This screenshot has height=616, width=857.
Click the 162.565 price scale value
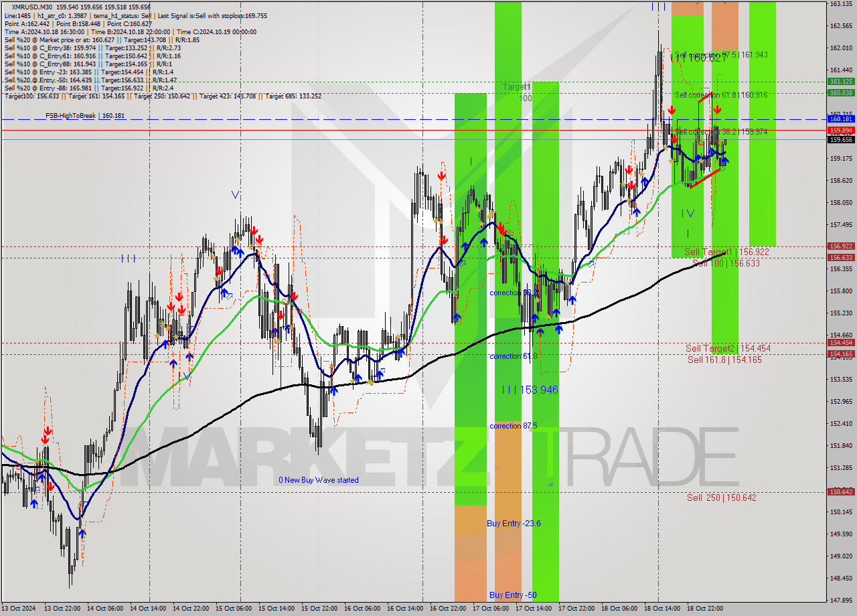pyautogui.click(x=841, y=26)
